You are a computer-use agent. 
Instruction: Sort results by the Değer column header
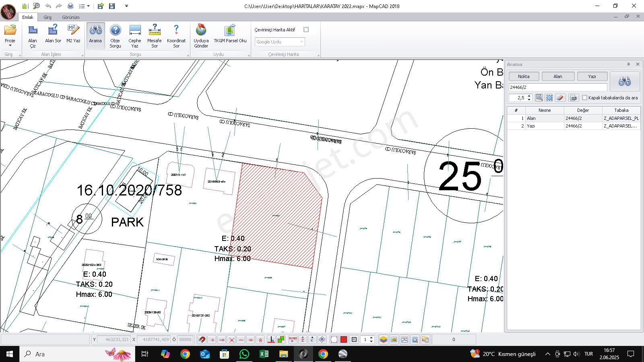pyautogui.click(x=583, y=110)
